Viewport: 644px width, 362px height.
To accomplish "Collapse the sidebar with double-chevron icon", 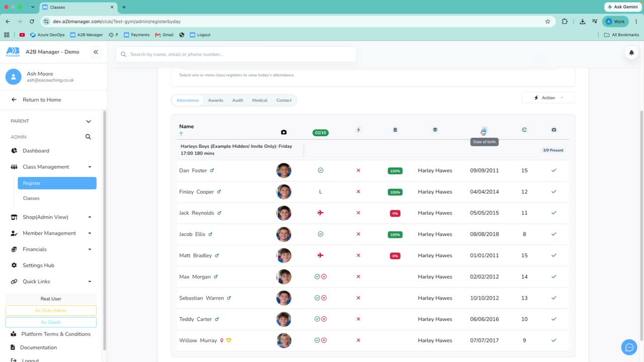I will [96, 52].
